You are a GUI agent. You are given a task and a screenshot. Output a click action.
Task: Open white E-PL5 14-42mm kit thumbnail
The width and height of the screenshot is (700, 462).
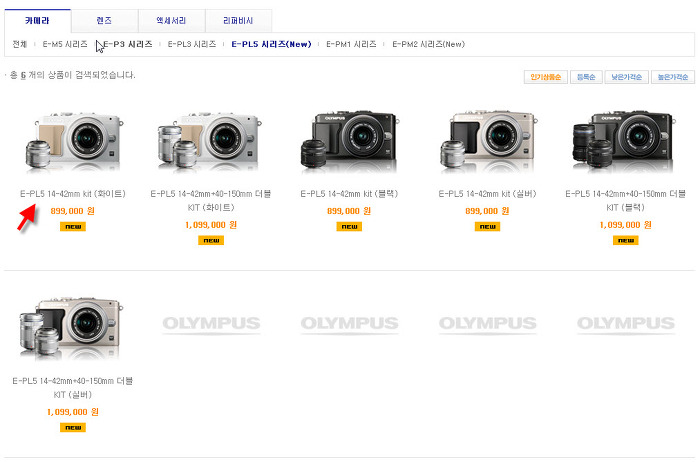(66, 141)
